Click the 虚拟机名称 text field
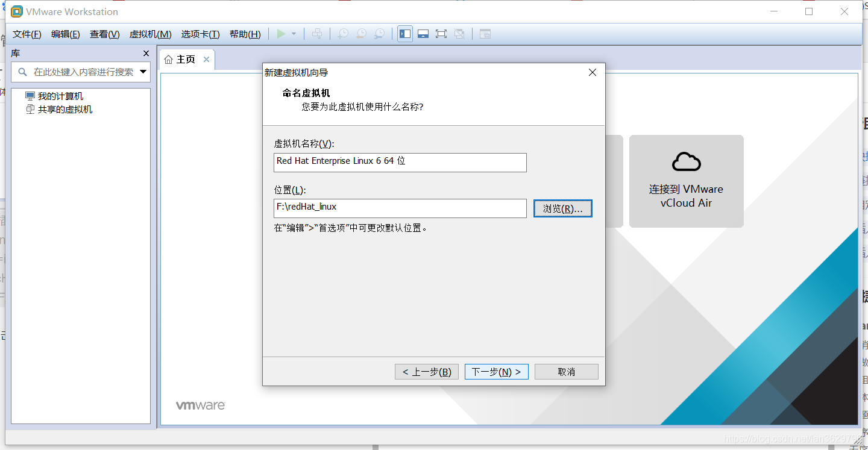 click(x=400, y=162)
